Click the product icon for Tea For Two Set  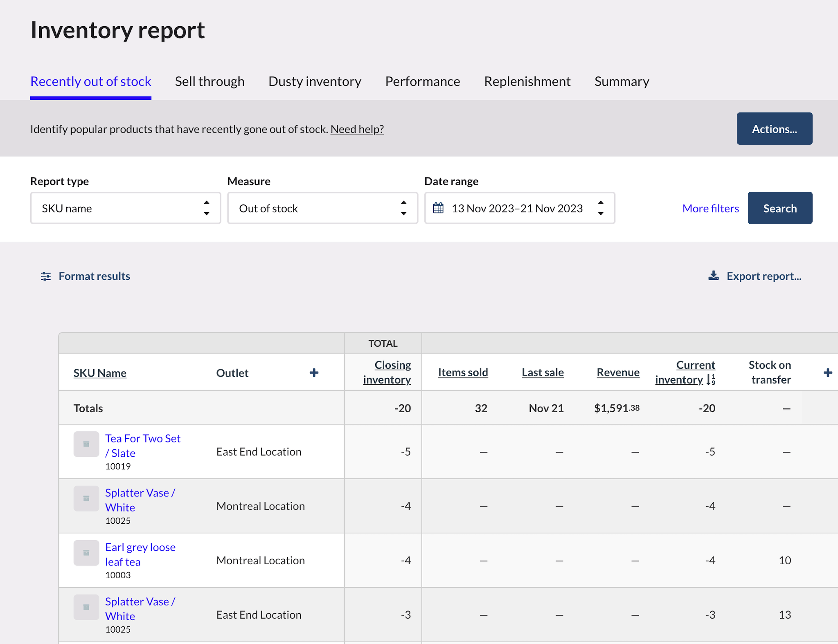coord(86,444)
